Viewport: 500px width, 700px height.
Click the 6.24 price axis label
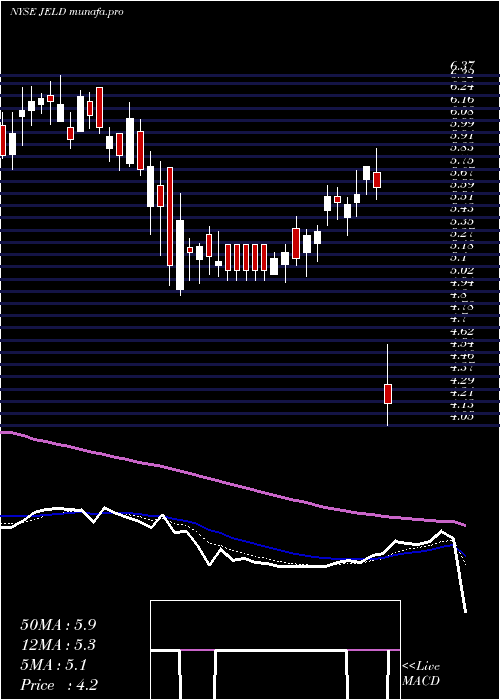pyautogui.click(x=462, y=88)
